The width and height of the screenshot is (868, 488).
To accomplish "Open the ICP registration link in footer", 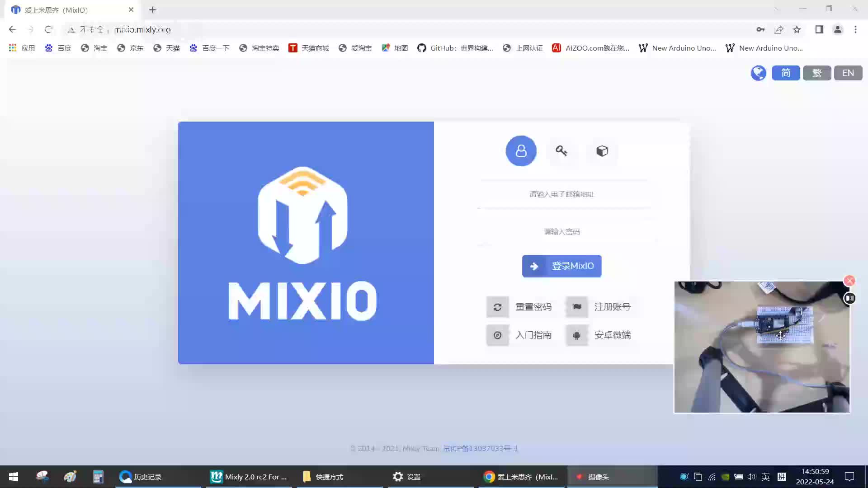I will [480, 448].
